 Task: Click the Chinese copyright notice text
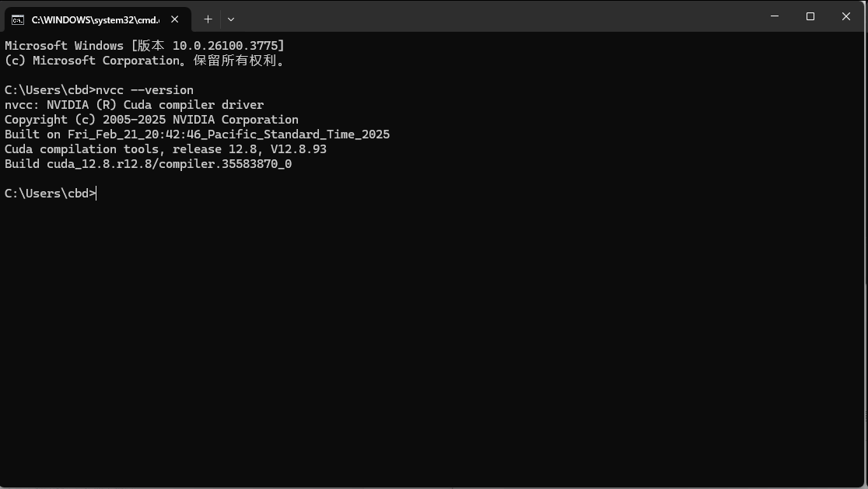pos(144,60)
